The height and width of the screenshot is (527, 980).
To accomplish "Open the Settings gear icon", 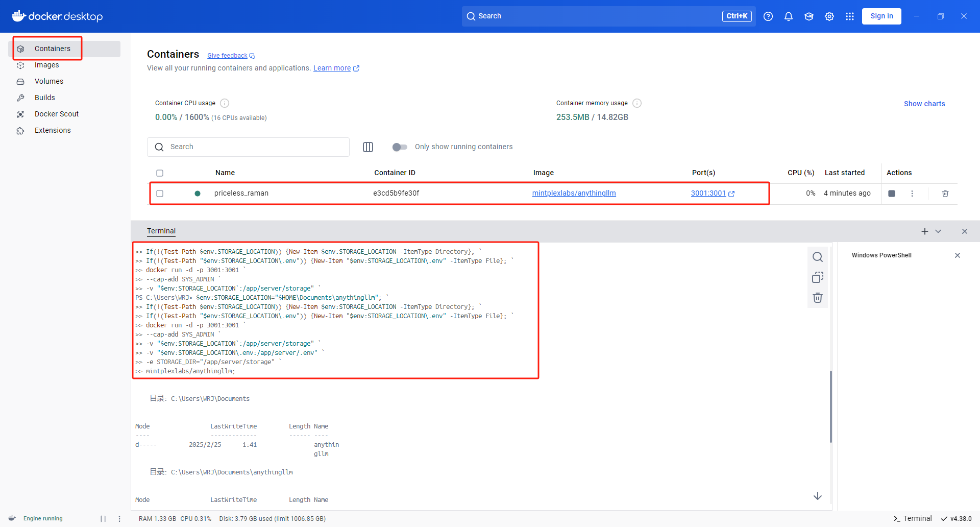I will point(829,16).
